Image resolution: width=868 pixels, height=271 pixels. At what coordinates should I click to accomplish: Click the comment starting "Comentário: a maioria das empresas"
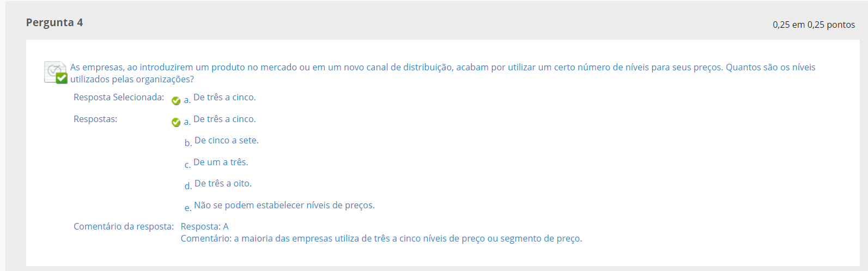click(x=381, y=239)
